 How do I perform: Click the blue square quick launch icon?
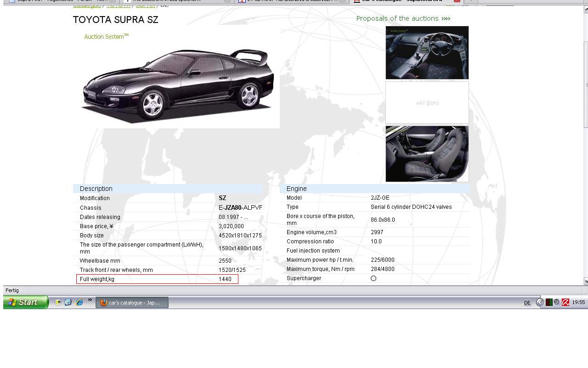68,302
